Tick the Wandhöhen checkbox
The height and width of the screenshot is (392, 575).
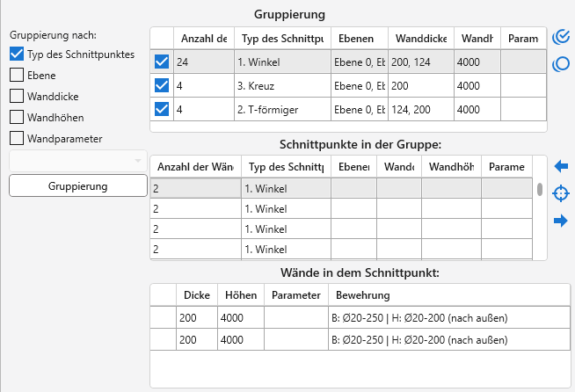click(x=17, y=118)
